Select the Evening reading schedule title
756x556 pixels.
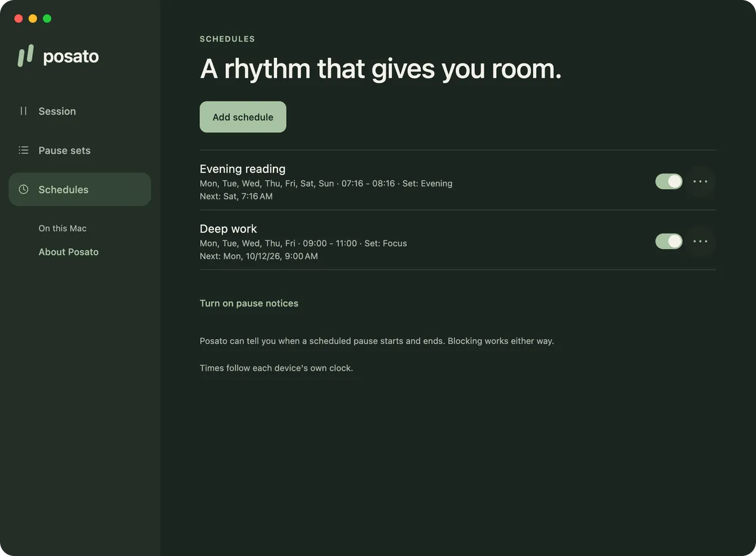pos(242,169)
